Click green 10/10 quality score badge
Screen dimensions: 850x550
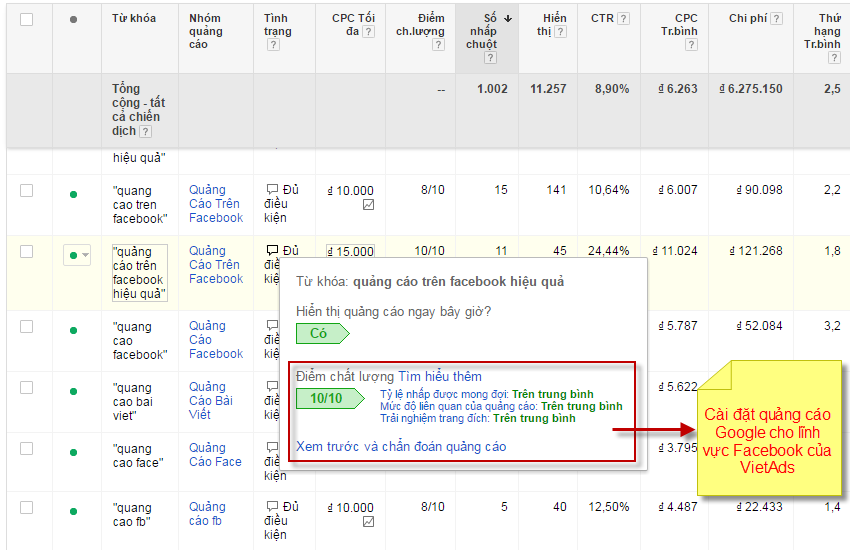click(x=330, y=398)
